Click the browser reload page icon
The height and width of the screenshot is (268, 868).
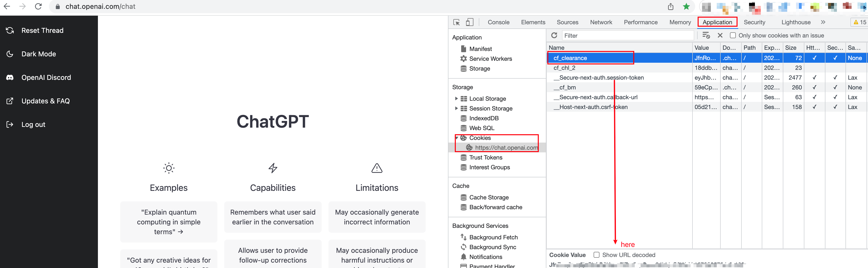pyautogui.click(x=38, y=6)
